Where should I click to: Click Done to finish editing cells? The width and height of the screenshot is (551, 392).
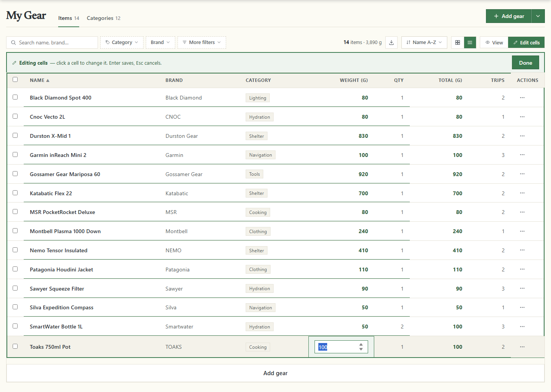(x=525, y=63)
